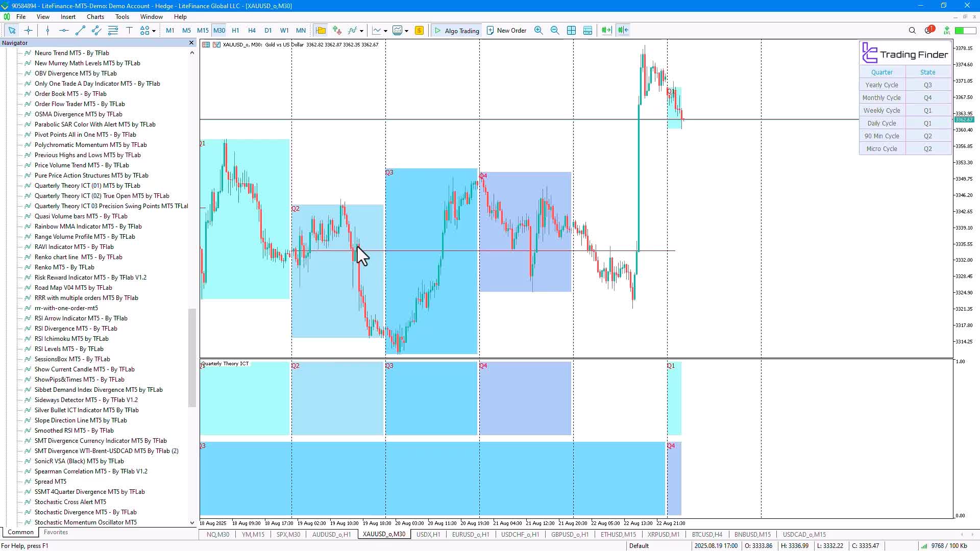Switch to the EURUSD_o,H1 chart tab

click(470, 535)
